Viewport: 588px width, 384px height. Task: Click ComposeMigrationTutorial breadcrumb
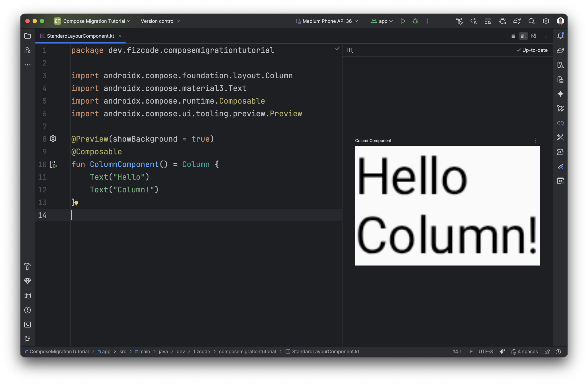point(57,352)
